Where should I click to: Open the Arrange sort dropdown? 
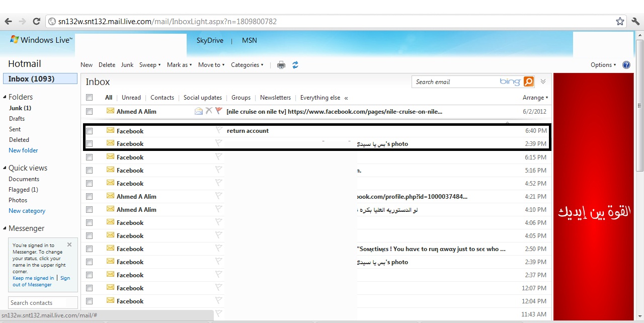535,98
